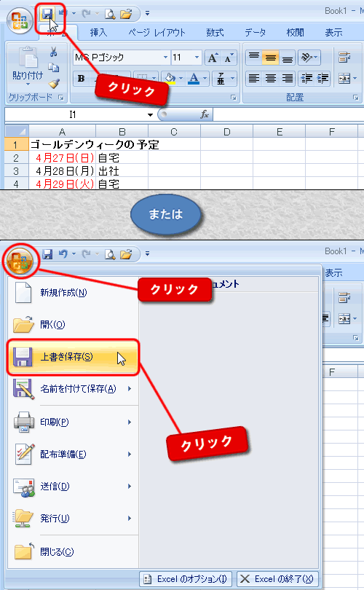This screenshot has width=364, height=590.
Task: Open the font size 11 dropdown
Action: click(x=197, y=58)
